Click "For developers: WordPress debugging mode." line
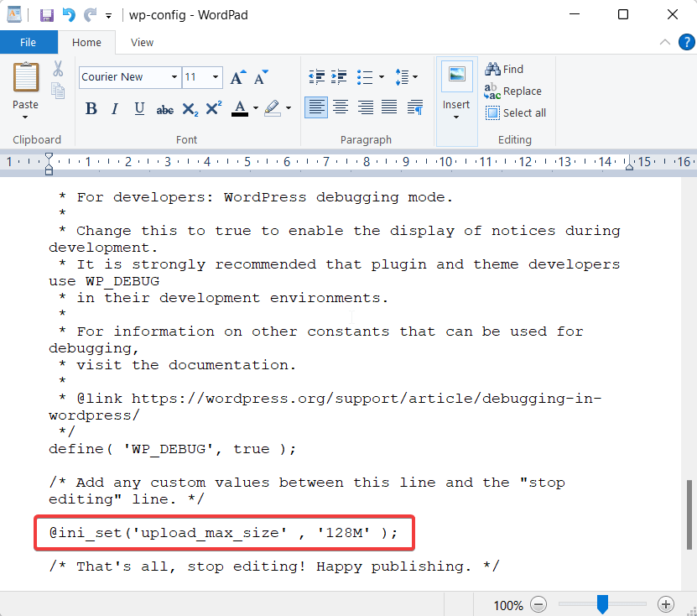The image size is (697, 616). [x=256, y=197]
